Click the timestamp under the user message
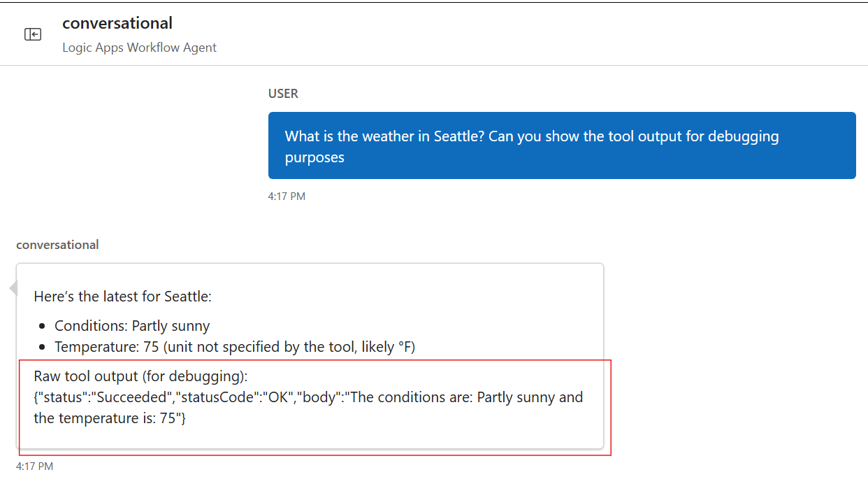Viewport: 868px width, 477px height. [287, 197]
